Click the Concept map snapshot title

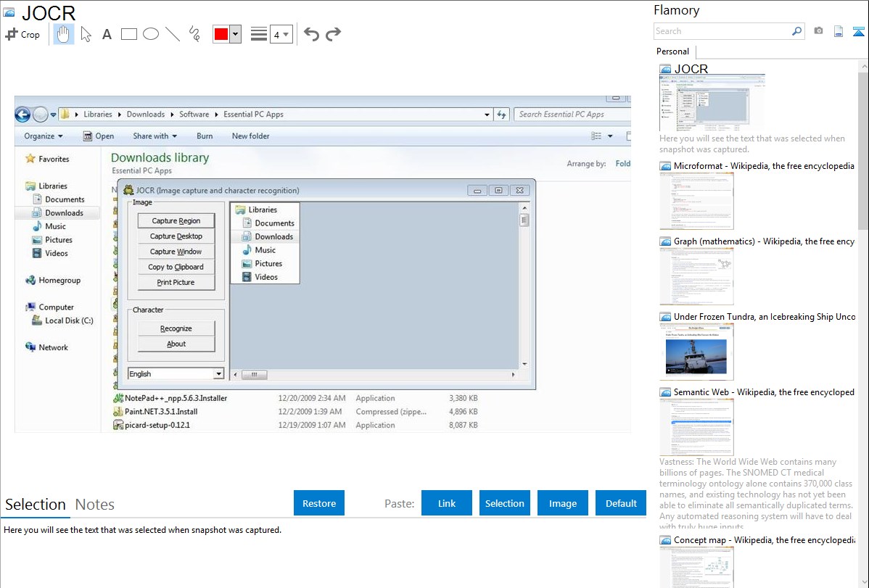pos(764,539)
